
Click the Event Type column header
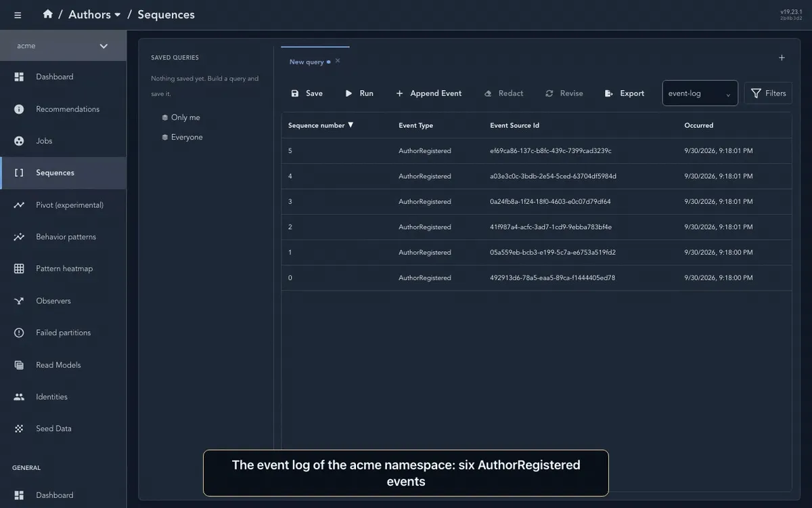point(415,125)
